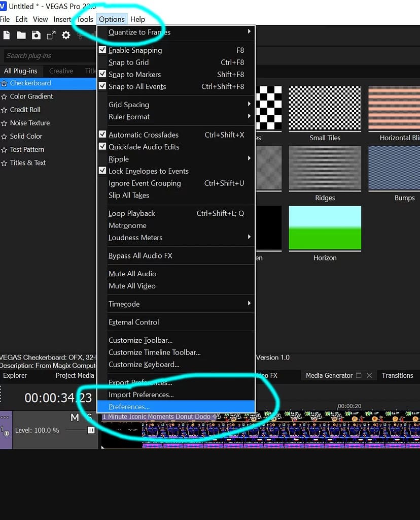
Task: Click the Render As export icon
Action: 51,35
